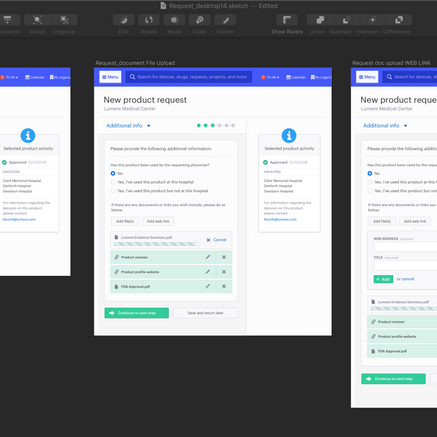
Task: Select the No radio button in WEB LINK artboard
Action: click(x=370, y=173)
